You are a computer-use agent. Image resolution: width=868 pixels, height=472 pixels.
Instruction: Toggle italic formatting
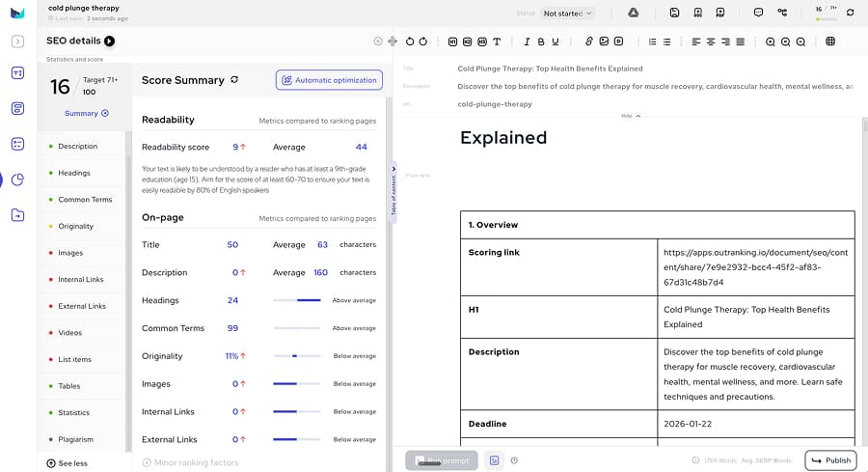tap(527, 42)
